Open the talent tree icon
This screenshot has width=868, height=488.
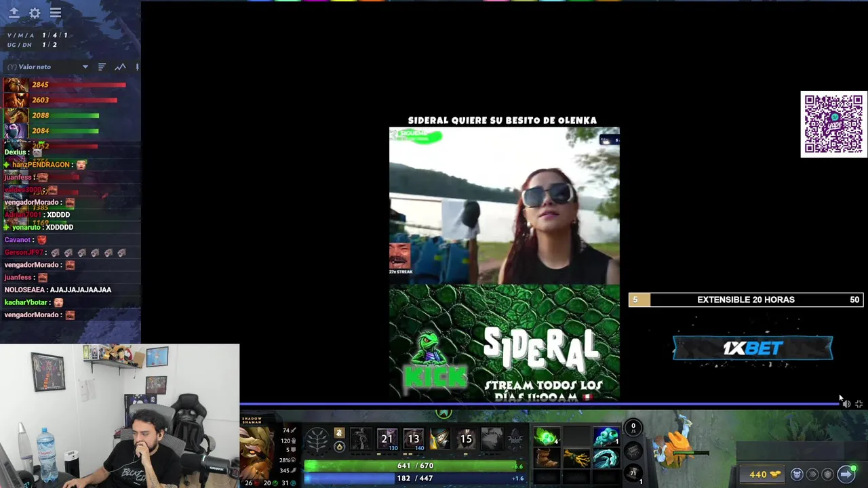pos(317,441)
